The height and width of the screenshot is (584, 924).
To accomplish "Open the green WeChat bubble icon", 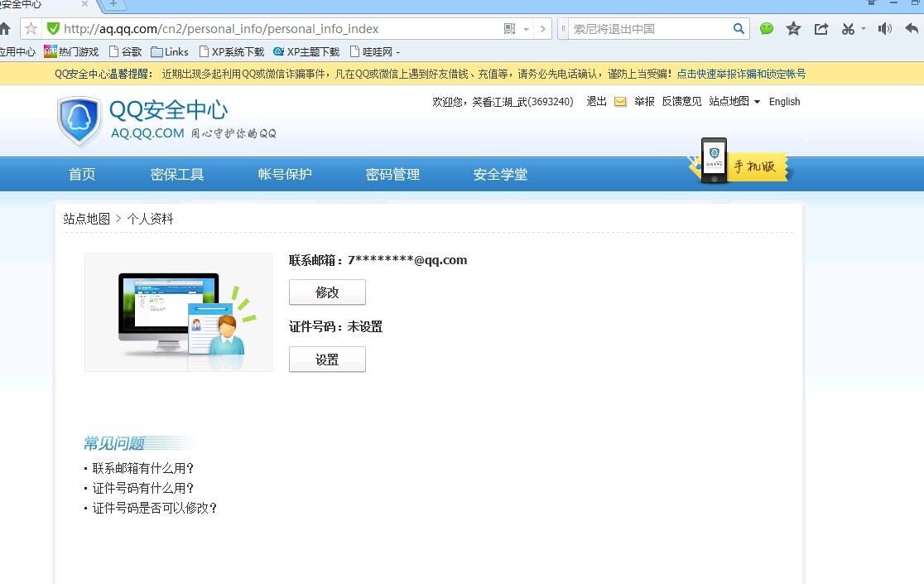I will (x=766, y=28).
